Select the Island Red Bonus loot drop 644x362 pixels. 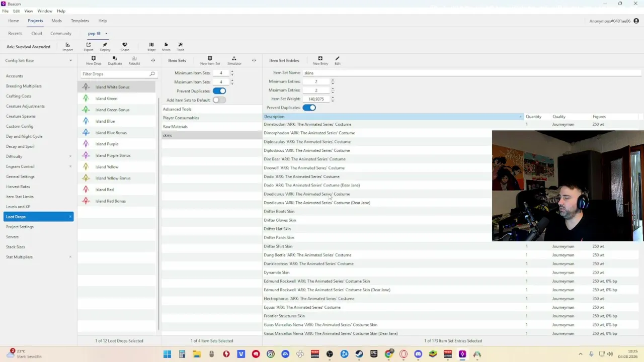[x=117, y=201]
